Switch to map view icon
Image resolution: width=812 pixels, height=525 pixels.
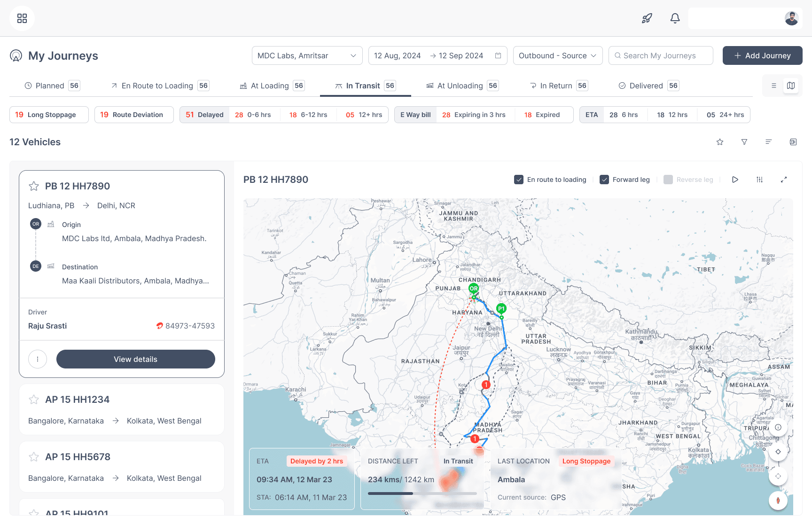pyautogui.click(x=791, y=86)
